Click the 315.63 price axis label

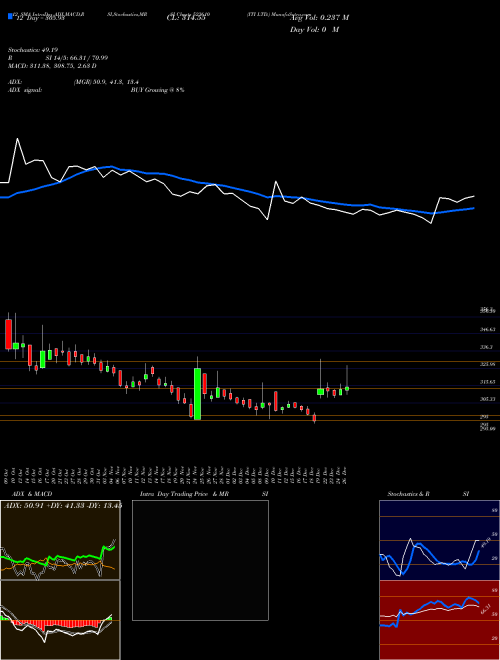[487, 382]
